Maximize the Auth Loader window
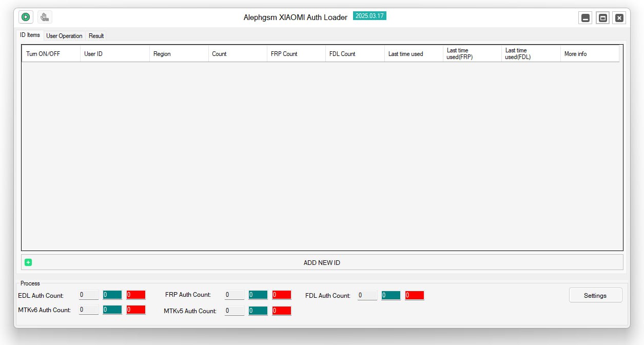This screenshot has width=644, height=345. click(603, 18)
